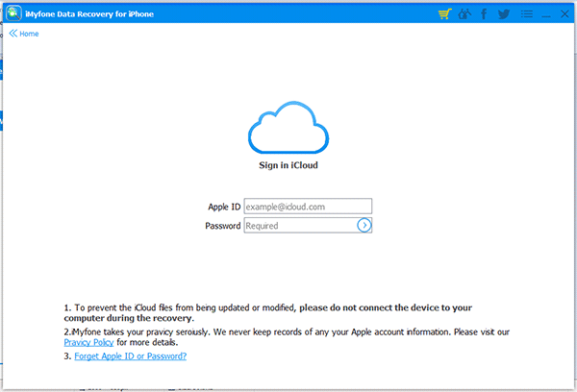The width and height of the screenshot is (577, 392).
Task: Click the title 'iMyfone Data Recovery for iPhone'
Action: click(x=89, y=14)
